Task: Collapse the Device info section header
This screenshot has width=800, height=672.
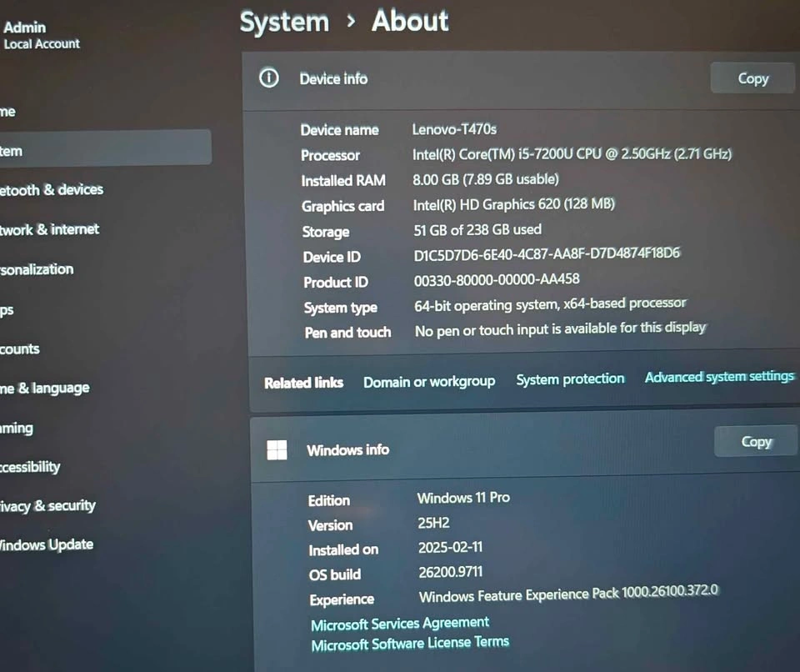Action: 520,80
